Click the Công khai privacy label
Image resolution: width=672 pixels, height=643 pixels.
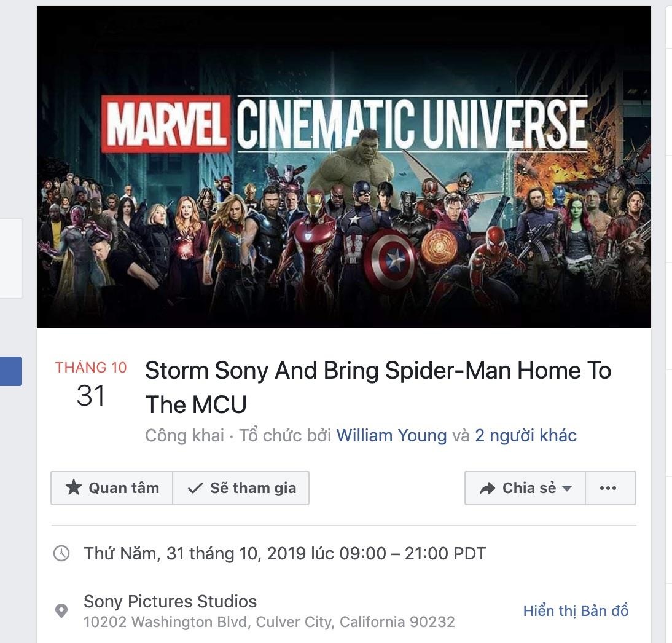coord(184,436)
